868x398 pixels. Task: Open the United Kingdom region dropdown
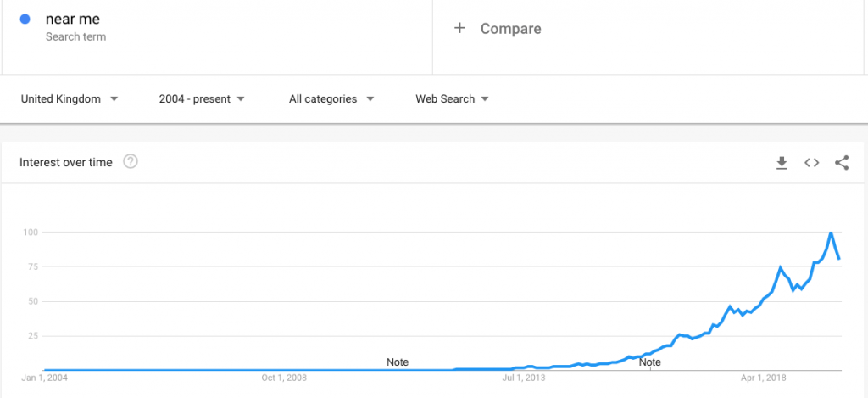coord(70,99)
